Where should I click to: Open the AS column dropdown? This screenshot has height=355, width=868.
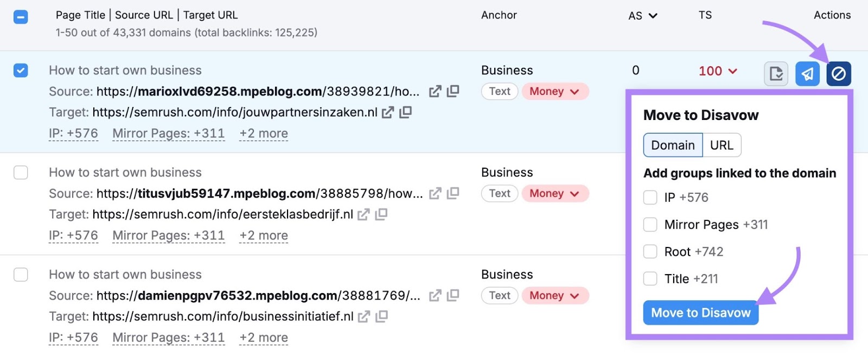point(642,16)
